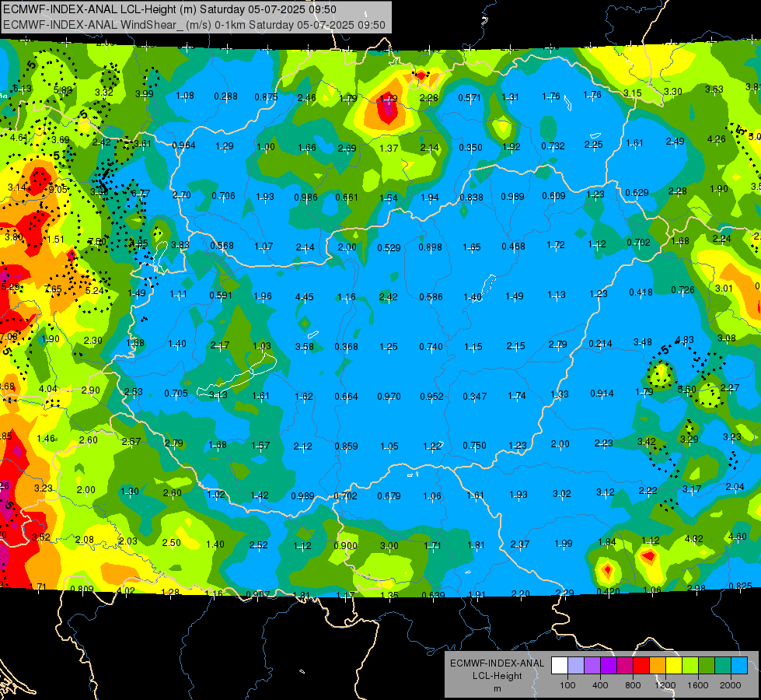761x700 pixels.
Task: Click wind shear value 0.750
Action: pos(475,446)
